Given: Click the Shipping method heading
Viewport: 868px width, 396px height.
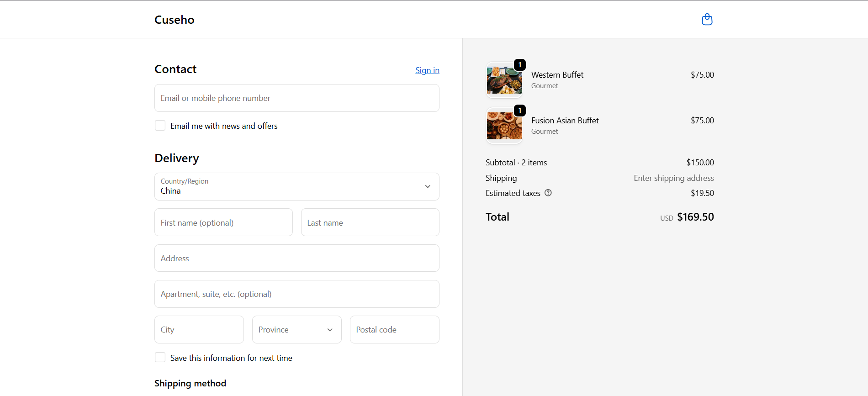Looking at the screenshot, I should [x=190, y=383].
